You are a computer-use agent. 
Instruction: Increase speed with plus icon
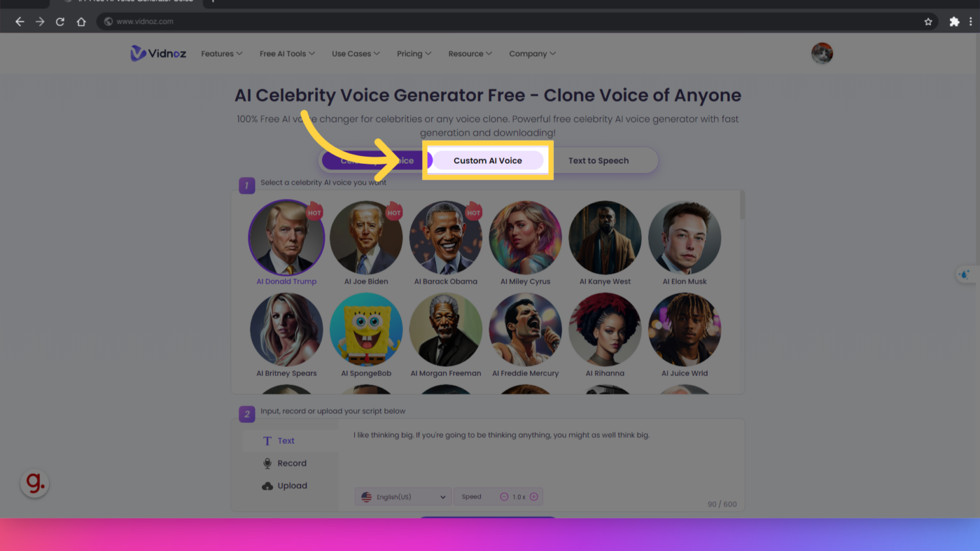tap(534, 497)
